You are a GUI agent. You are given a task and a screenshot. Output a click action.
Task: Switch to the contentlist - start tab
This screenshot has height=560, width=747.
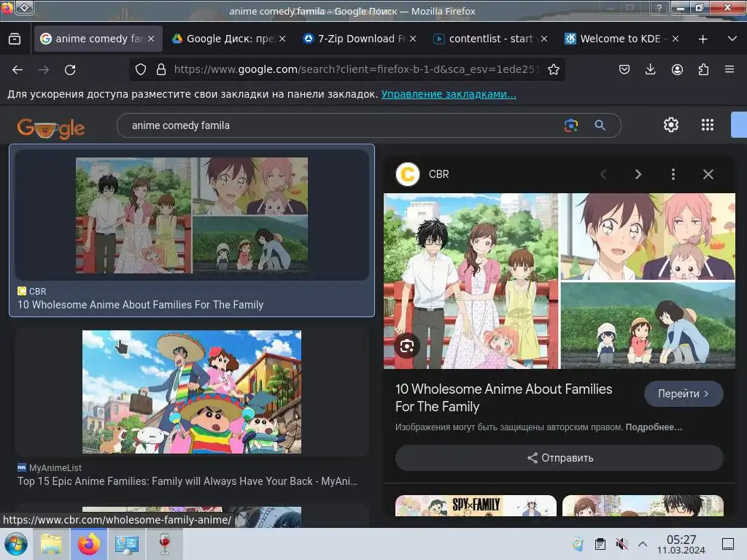click(491, 39)
